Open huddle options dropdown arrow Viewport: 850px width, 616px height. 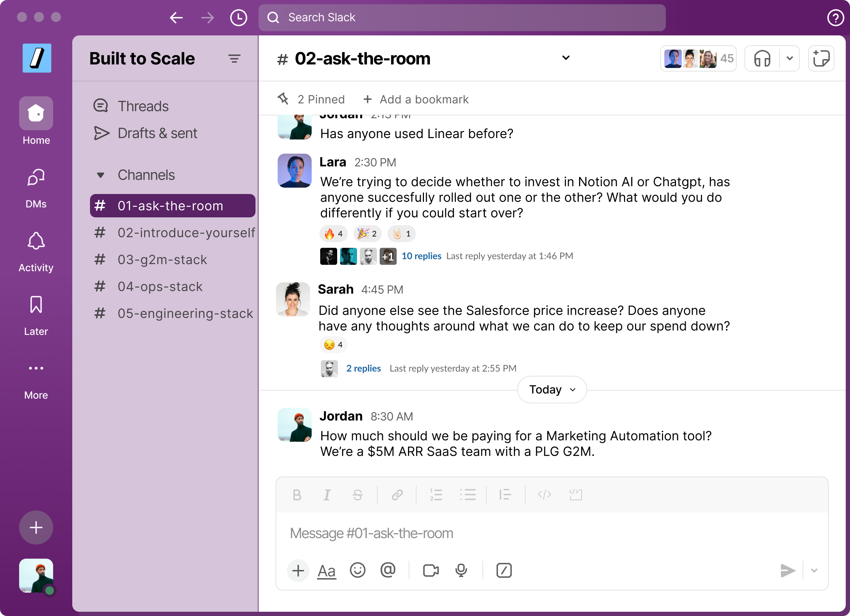pos(790,58)
